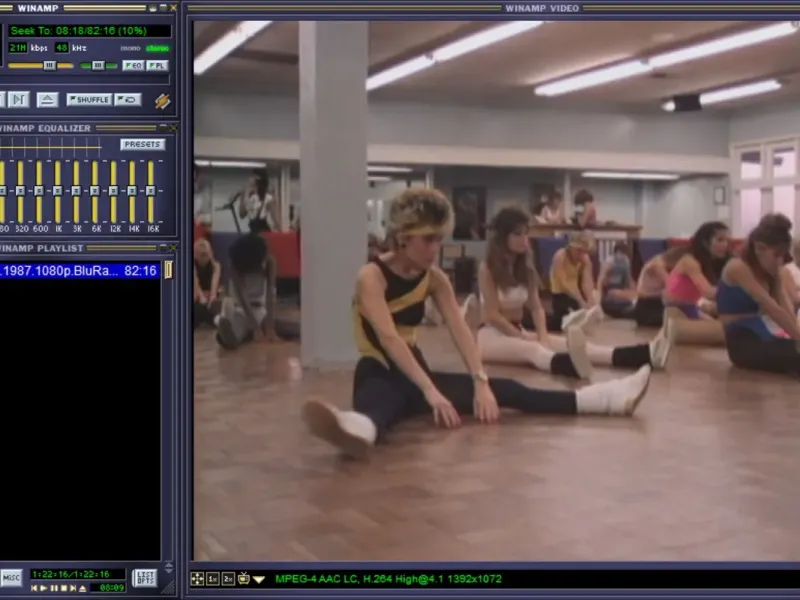Click the equalizer windowshade button
The width and height of the screenshot is (800, 600).
pyautogui.click(x=163, y=128)
